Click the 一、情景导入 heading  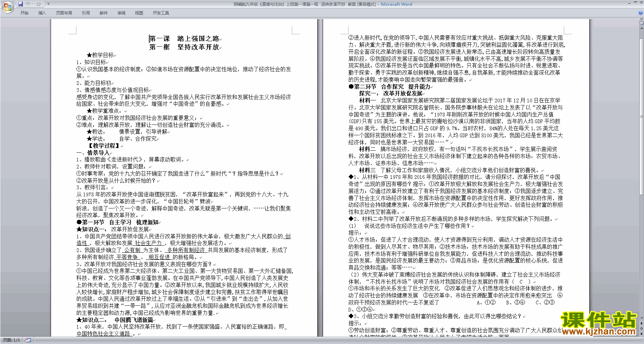click(93, 153)
